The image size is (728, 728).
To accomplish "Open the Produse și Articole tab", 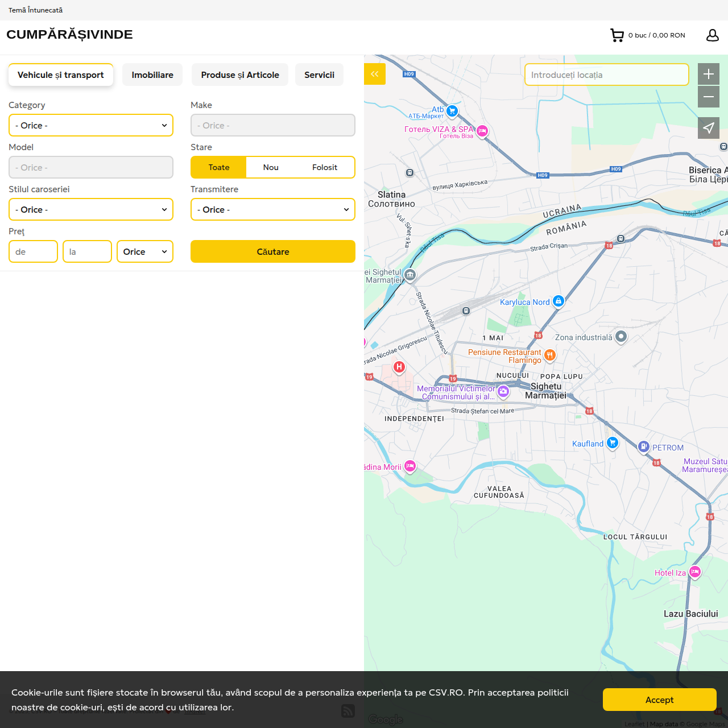I will 240,75.
